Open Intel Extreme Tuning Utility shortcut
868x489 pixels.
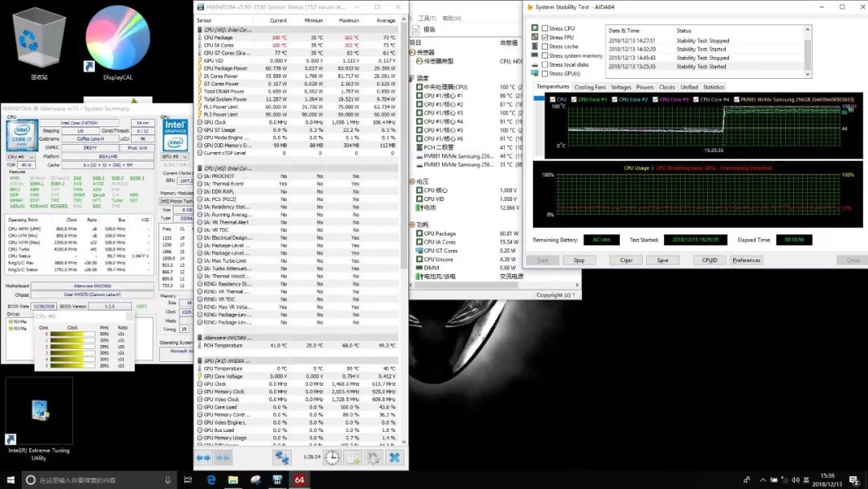pyautogui.click(x=39, y=419)
